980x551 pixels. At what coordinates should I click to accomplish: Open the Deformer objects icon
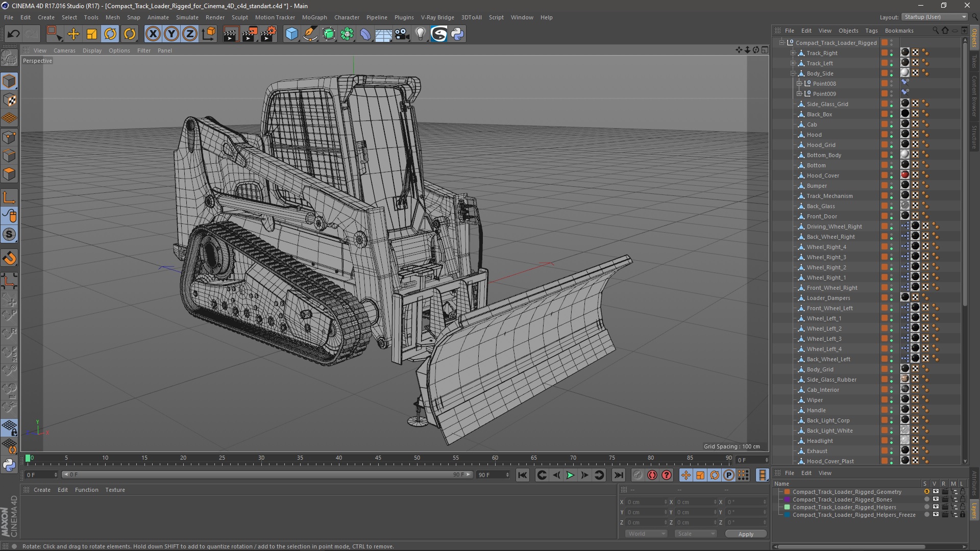point(365,34)
